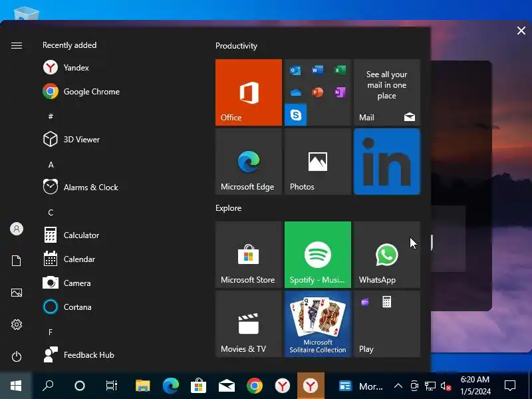Open OneNote in the Office apps tile

pyautogui.click(x=340, y=92)
